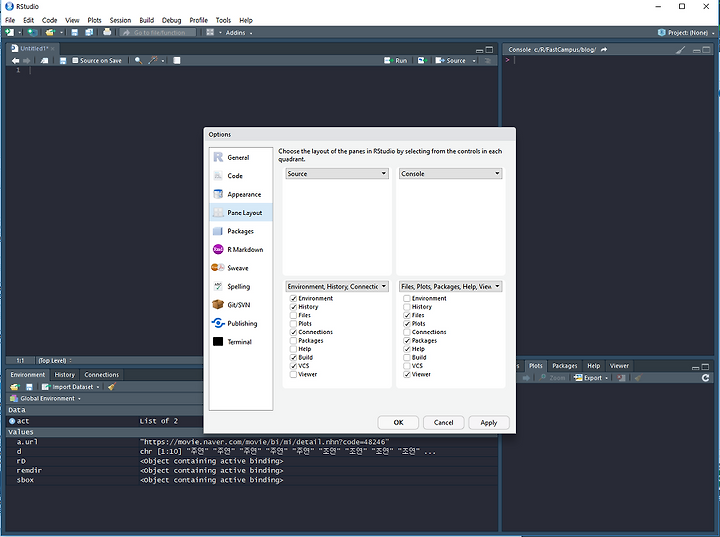Switch to the Connections tab
This screenshot has height=537, width=720.
(x=101, y=375)
